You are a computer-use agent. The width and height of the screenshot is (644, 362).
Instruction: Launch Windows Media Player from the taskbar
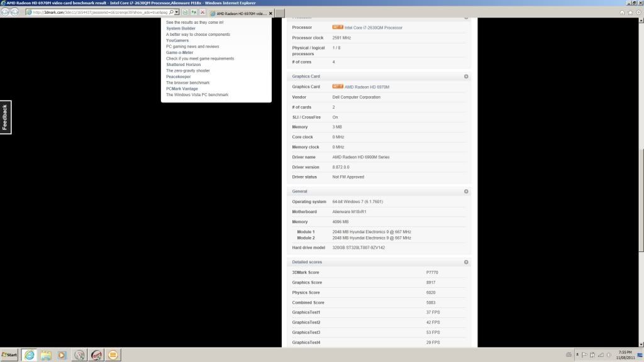tap(62, 355)
